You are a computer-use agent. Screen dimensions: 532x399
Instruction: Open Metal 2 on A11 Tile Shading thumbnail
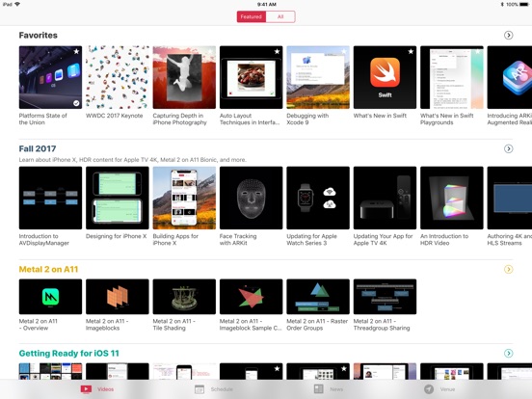184,297
